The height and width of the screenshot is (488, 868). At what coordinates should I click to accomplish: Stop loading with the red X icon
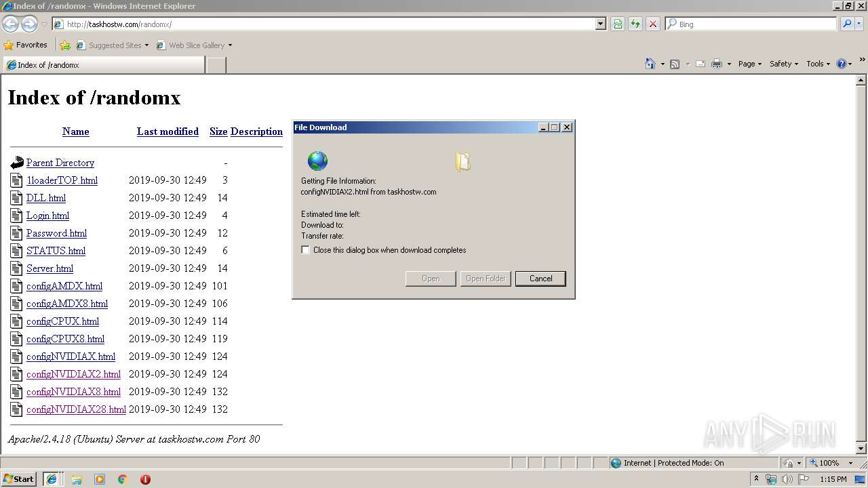653,24
